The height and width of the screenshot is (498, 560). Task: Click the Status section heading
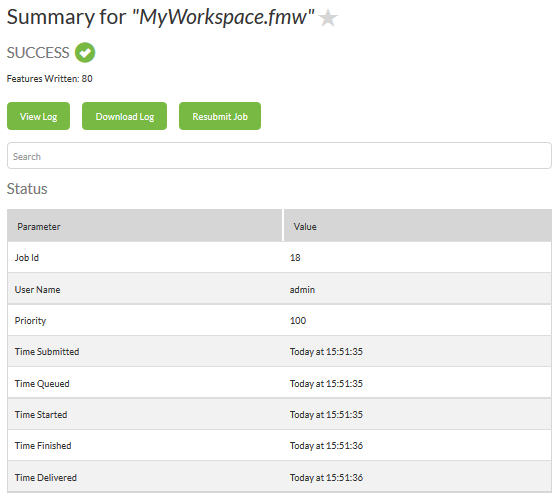click(27, 189)
